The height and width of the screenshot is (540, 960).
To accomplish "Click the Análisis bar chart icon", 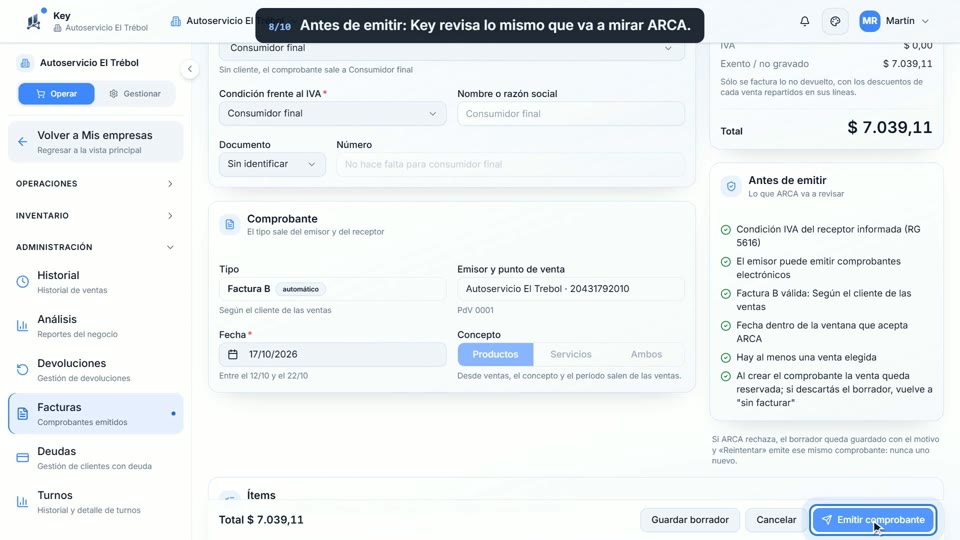I will (23, 326).
